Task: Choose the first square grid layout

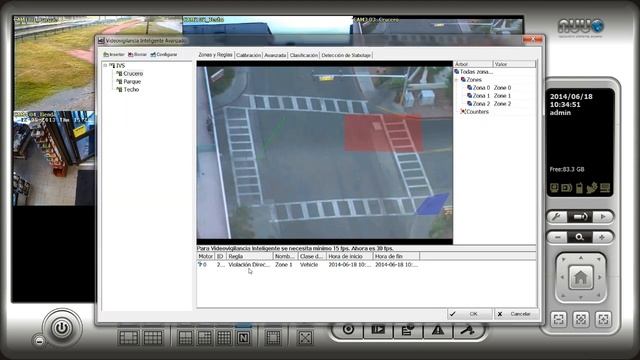Action: (x=185, y=338)
